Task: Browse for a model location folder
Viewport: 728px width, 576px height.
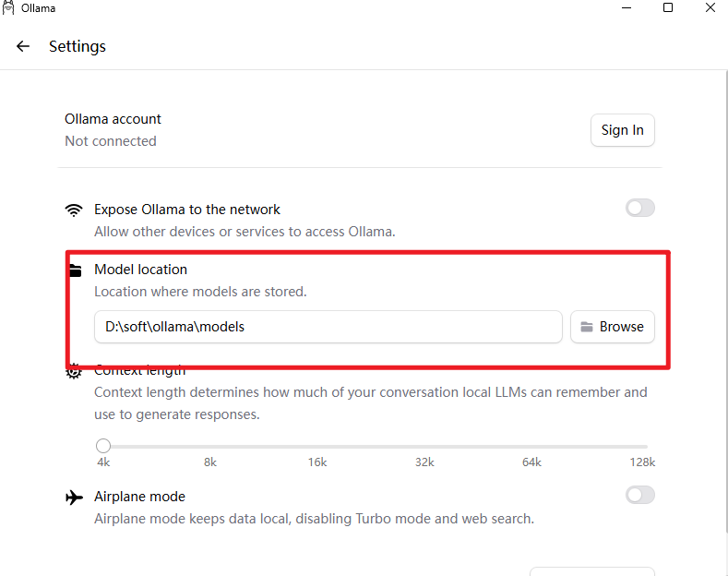Action: pos(613,327)
